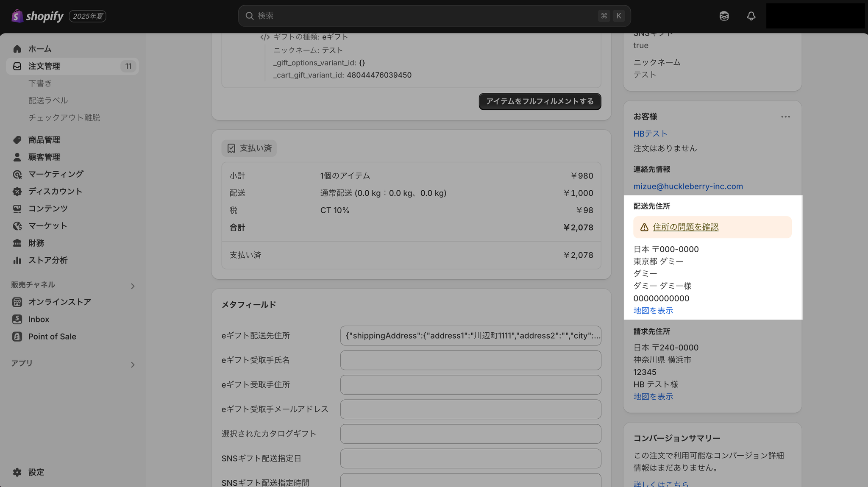
Task: Click the 住所の問題を確認 warning link
Action: point(685,227)
